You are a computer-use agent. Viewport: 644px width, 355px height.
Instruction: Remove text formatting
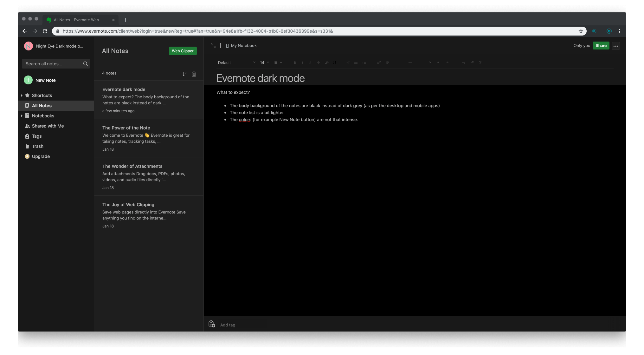click(x=480, y=62)
